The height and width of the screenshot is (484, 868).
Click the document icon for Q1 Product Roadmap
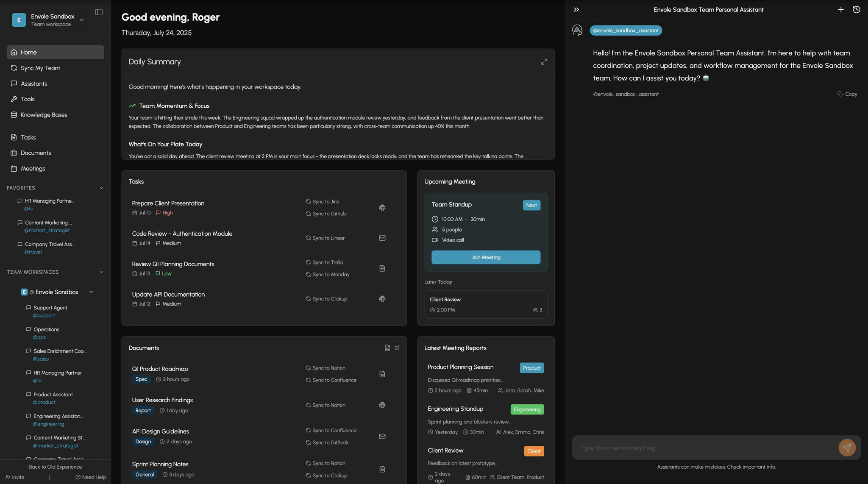(x=382, y=374)
